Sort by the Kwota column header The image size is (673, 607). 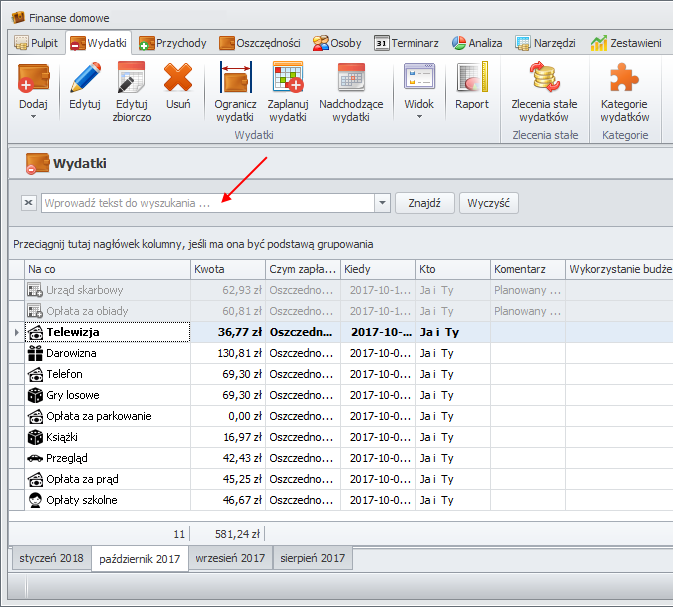227,269
